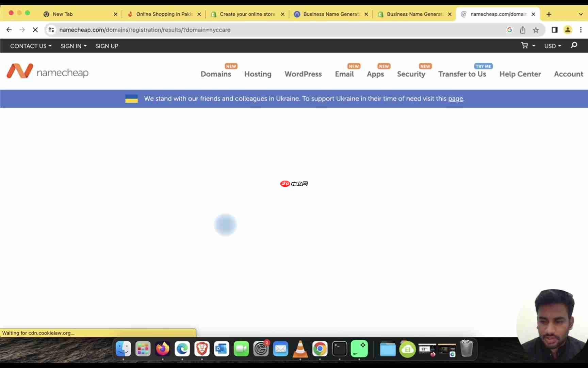Image resolution: width=588 pixels, height=368 pixels.
Task: Click the search magnifier icon
Action: tap(574, 45)
